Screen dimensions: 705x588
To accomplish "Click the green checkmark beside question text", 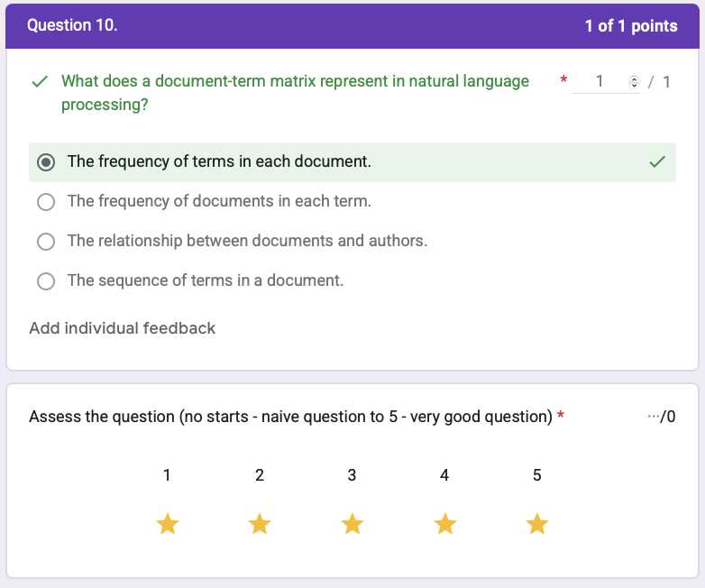I will click(40, 82).
